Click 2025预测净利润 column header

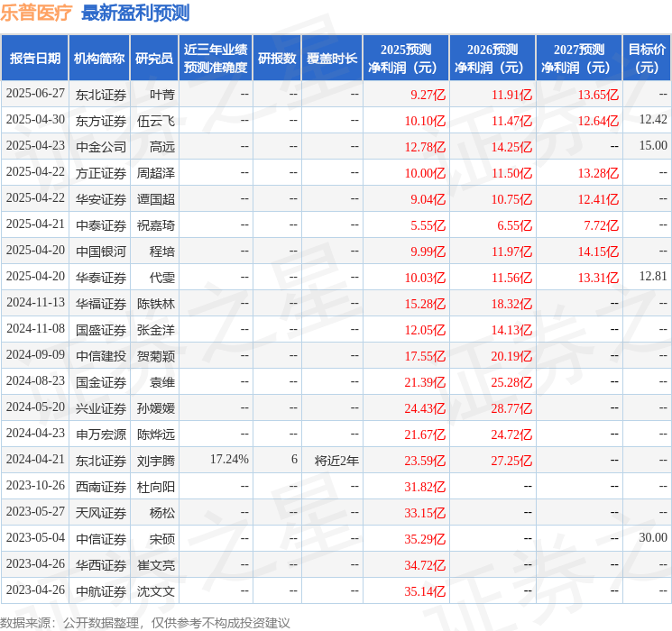(405, 59)
